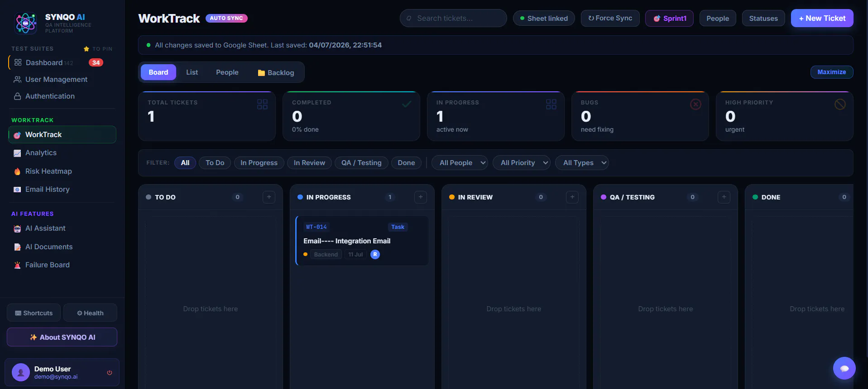
Task: Open the All Priority dropdown
Action: coord(522,163)
